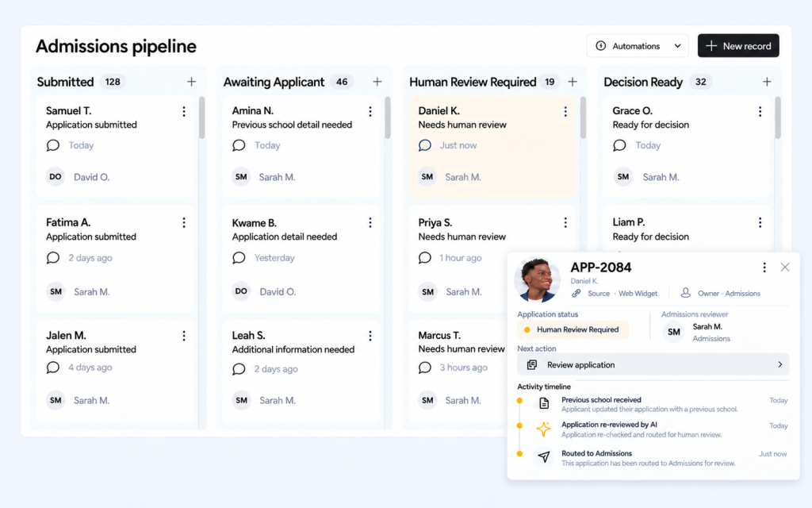Viewport: 812px width, 508px height.
Task: Open comments on Fatima A. card
Action: click(x=53, y=258)
